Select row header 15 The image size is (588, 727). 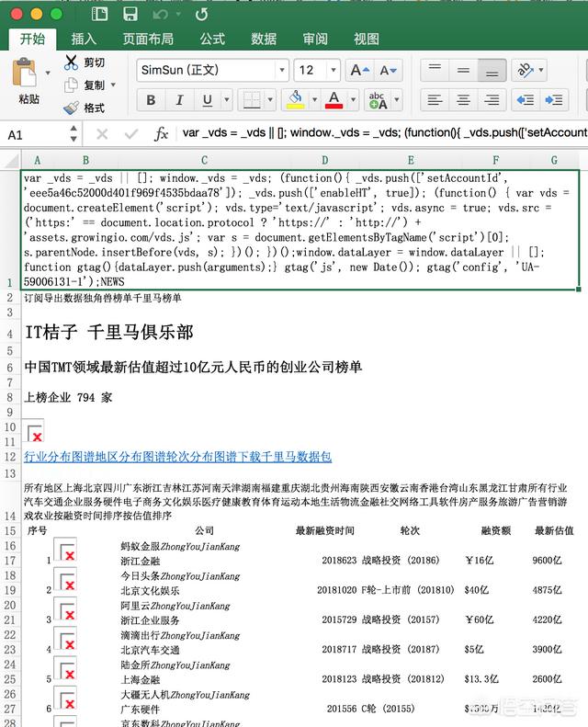(10, 530)
